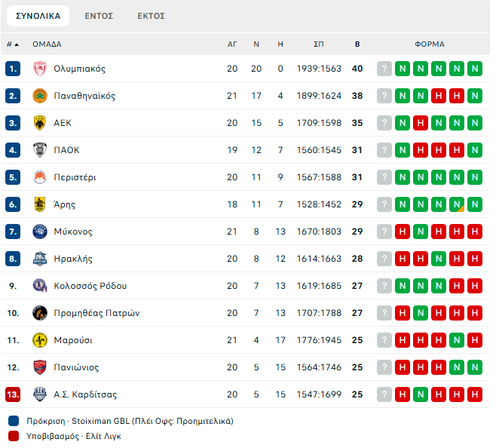
Task: Click the Α.Σ. Καρδίτσας team logo
Action: [x=40, y=394]
